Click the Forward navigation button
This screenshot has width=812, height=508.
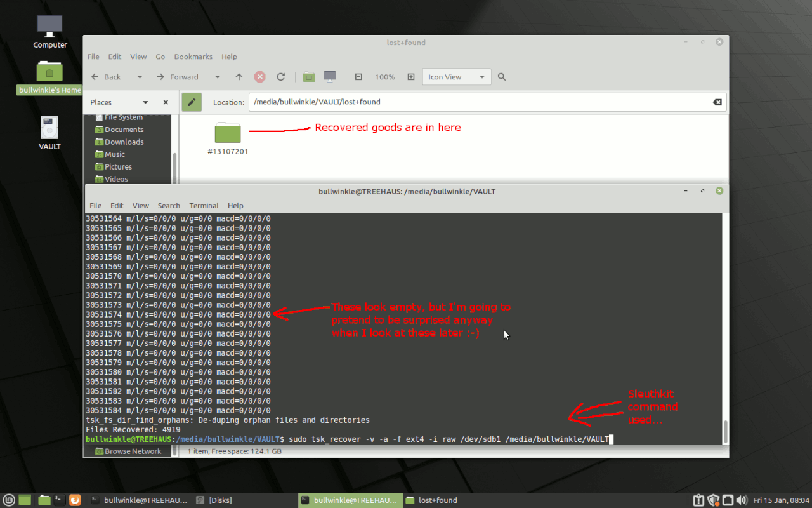178,77
